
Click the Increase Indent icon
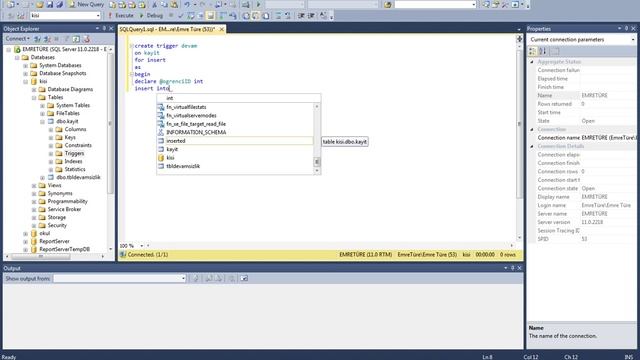click(x=311, y=16)
